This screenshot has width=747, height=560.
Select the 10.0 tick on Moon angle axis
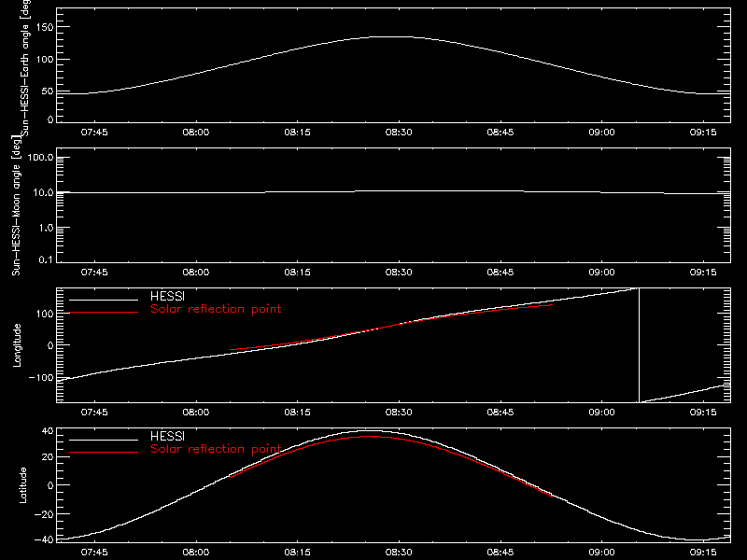pyautogui.click(x=43, y=192)
